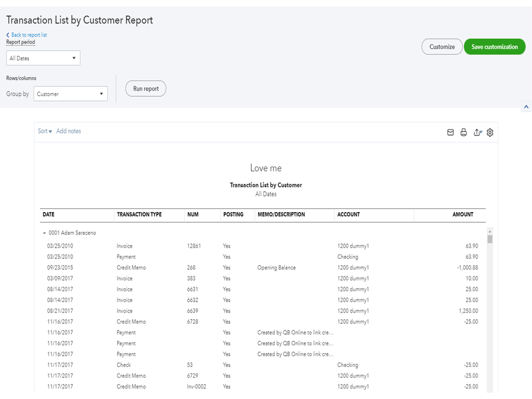The width and height of the screenshot is (532, 399).
Task: Open the report settings gear icon
Action: coord(490,133)
